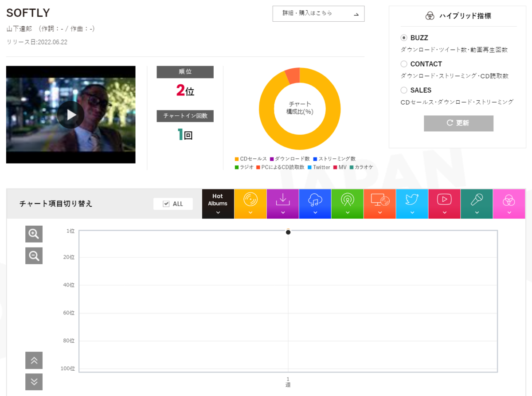Zoom out on the chart
This screenshot has height=396, width=532.
click(x=34, y=255)
